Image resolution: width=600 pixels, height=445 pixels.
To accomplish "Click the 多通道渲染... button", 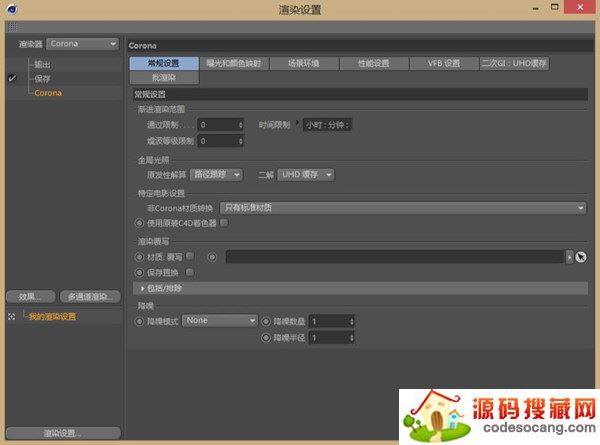I will click(89, 297).
